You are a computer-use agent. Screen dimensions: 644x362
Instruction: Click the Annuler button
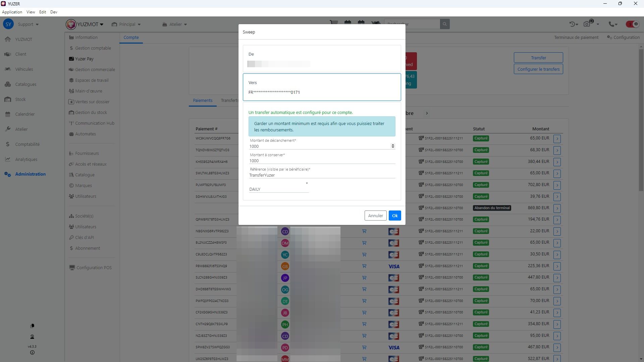pos(375,216)
